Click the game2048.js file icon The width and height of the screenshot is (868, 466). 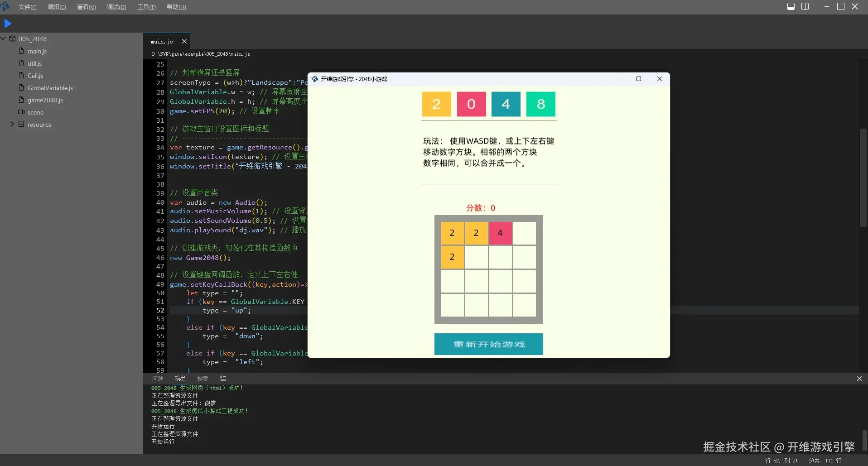click(x=21, y=100)
